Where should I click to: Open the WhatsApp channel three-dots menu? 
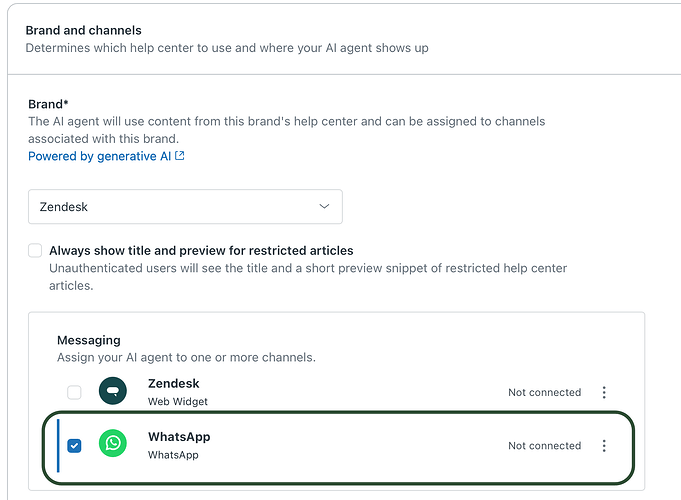point(604,446)
